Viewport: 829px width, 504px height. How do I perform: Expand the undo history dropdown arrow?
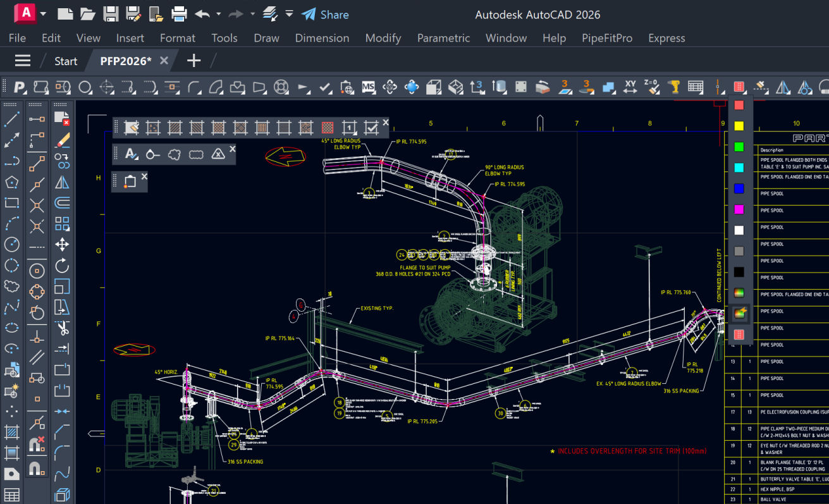pyautogui.click(x=219, y=14)
